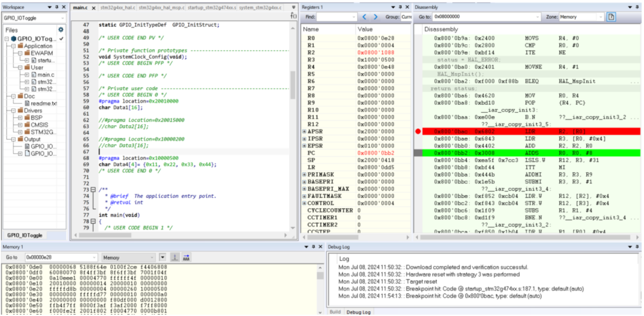This screenshot has height=316, width=644.
Task: Expand the CMSIS folder
Action: click(x=20, y=125)
